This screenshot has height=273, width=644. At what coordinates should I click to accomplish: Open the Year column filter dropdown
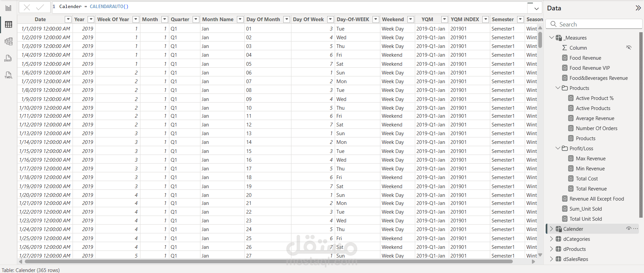point(91,19)
